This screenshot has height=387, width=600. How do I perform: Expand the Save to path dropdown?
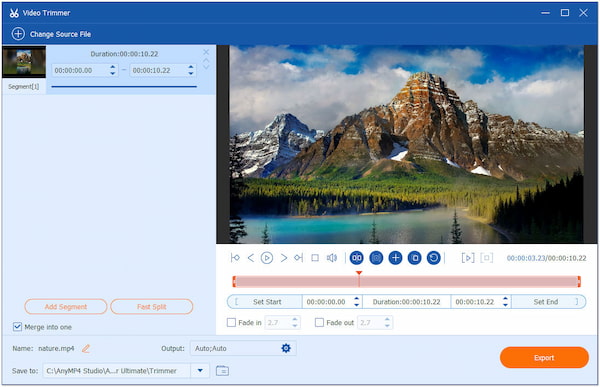point(200,371)
